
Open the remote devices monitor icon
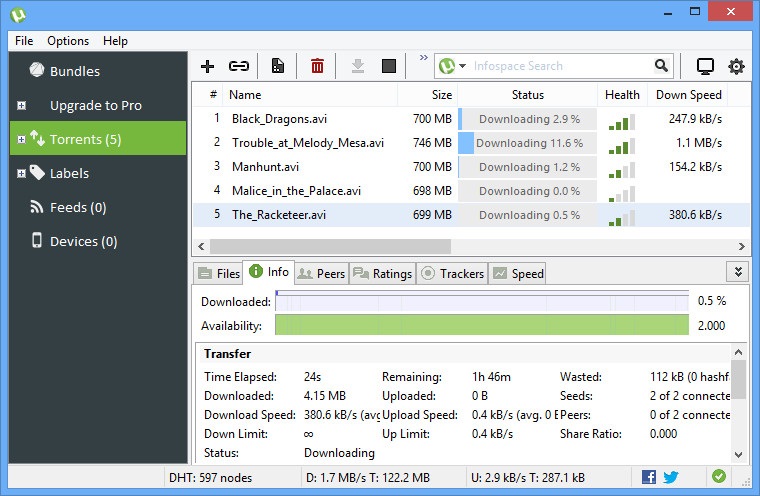click(705, 66)
